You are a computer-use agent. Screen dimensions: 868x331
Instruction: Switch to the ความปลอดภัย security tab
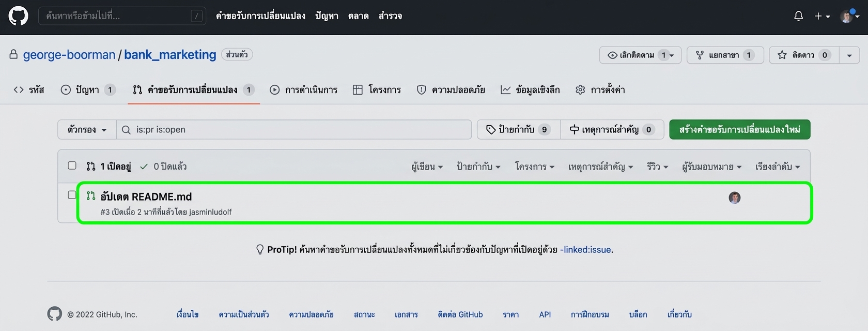point(451,89)
